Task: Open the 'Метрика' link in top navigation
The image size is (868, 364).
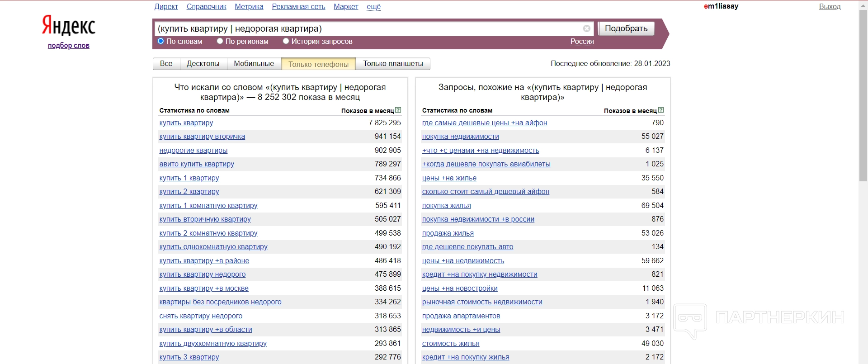Action: click(x=249, y=6)
